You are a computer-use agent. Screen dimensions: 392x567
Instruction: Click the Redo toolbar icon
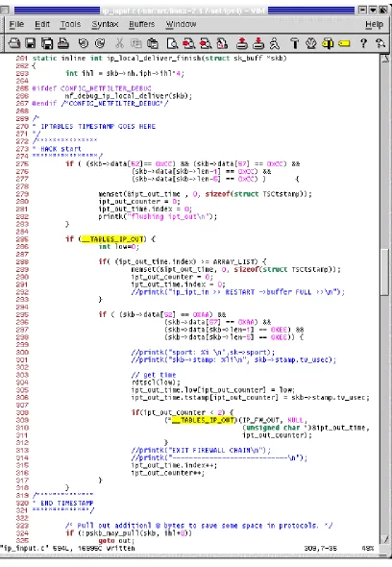[x=100, y=43]
